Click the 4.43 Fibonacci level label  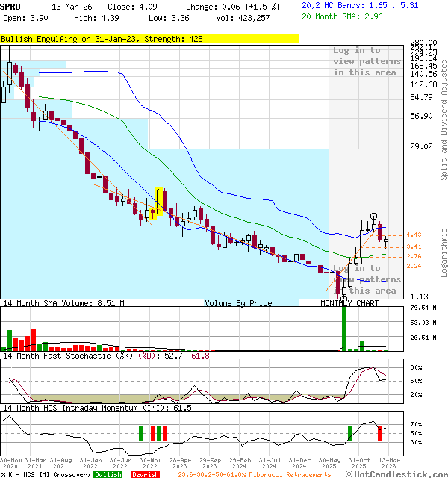(414, 235)
